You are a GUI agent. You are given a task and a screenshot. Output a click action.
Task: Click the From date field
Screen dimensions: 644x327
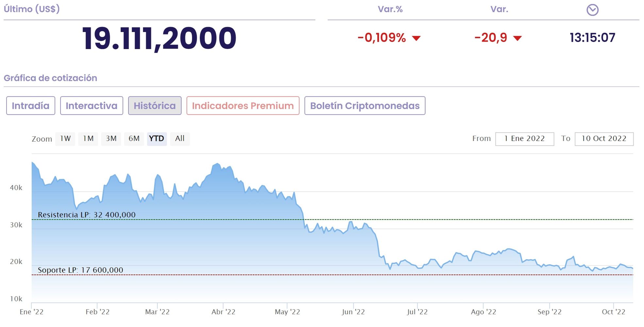click(x=524, y=139)
